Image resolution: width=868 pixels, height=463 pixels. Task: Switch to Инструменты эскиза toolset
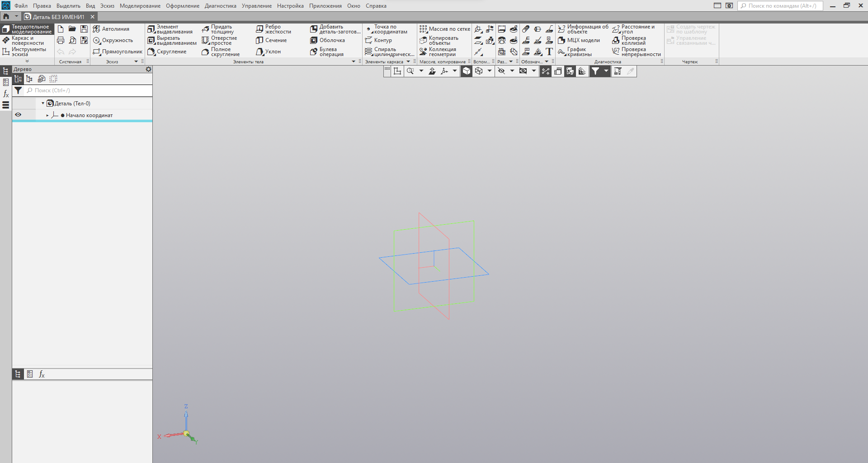coord(28,52)
